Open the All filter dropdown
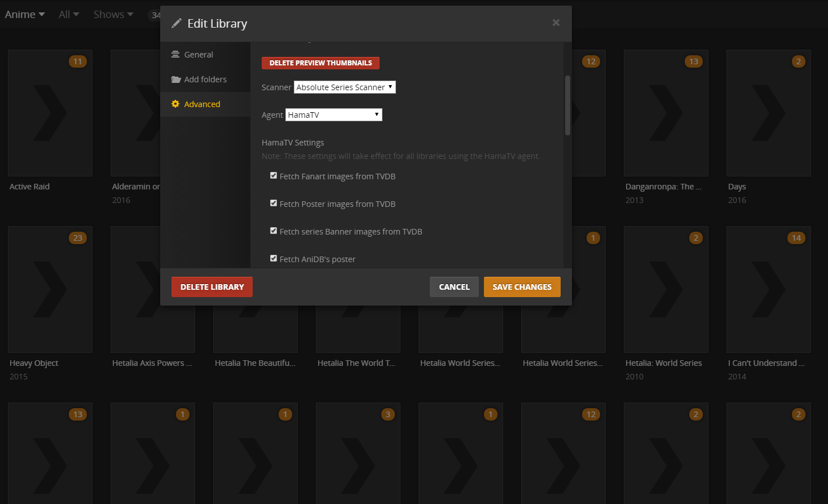Viewport: 828px width, 504px height. click(69, 14)
